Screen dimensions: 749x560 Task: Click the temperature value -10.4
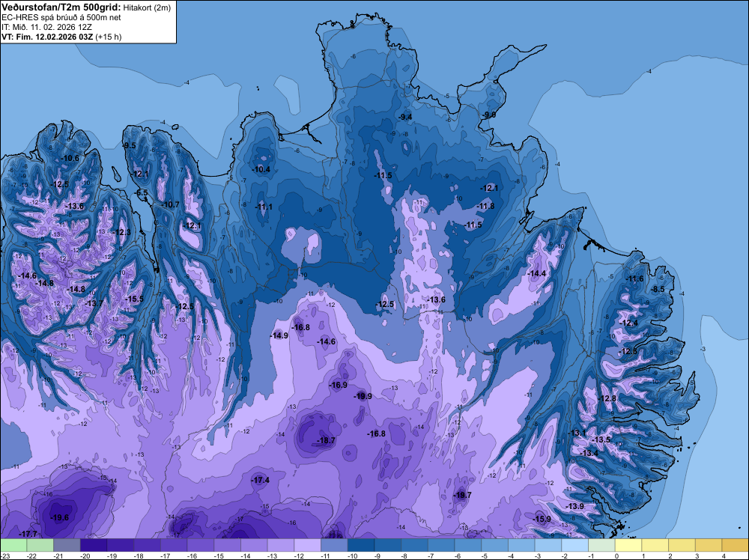[x=261, y=169]
